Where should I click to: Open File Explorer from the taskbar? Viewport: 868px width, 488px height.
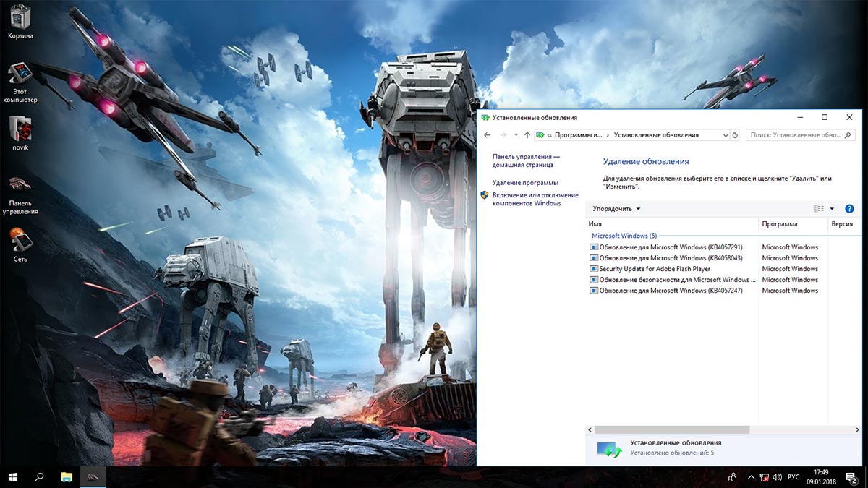click(67, 477)
